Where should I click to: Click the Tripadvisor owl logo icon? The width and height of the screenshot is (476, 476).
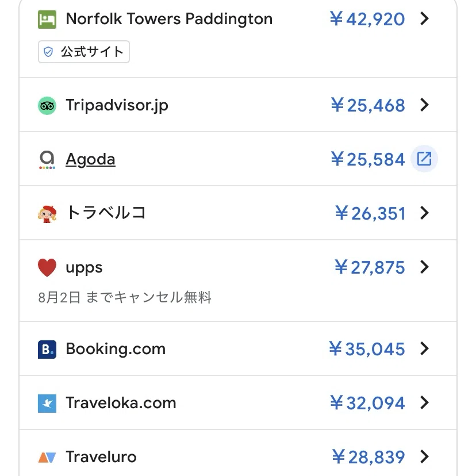click(47, 106)
